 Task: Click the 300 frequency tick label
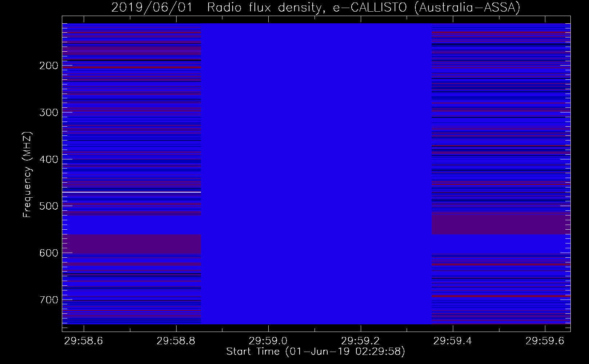pos(49,112)
